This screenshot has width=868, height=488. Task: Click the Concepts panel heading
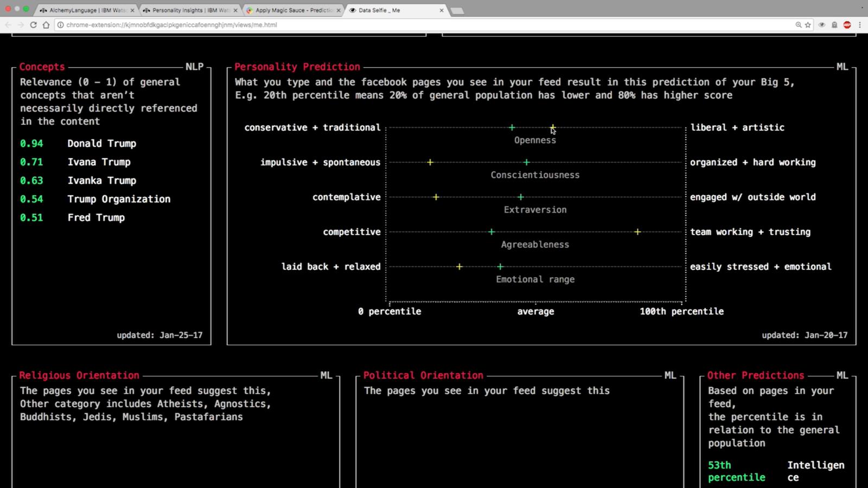click(x=42, y=67)
